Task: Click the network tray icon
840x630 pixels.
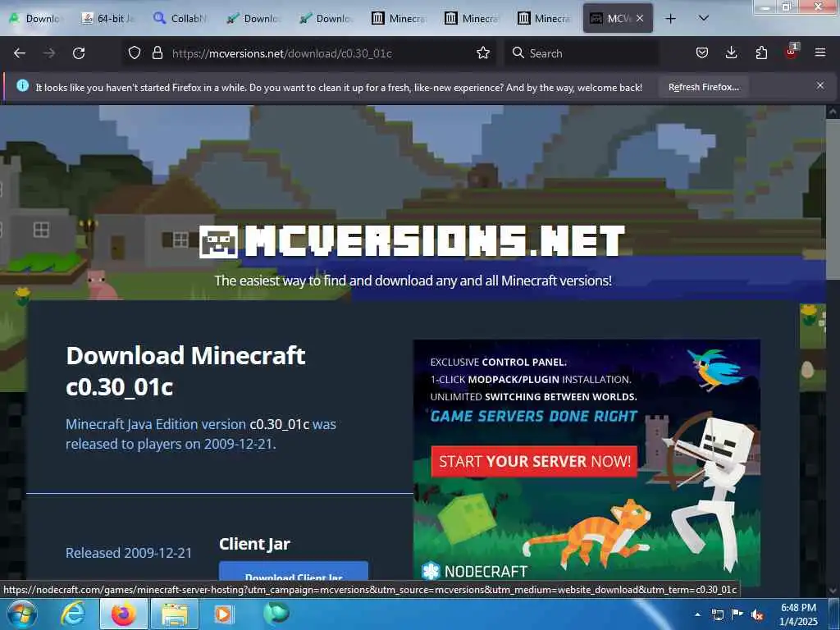Action: [717, 615]
